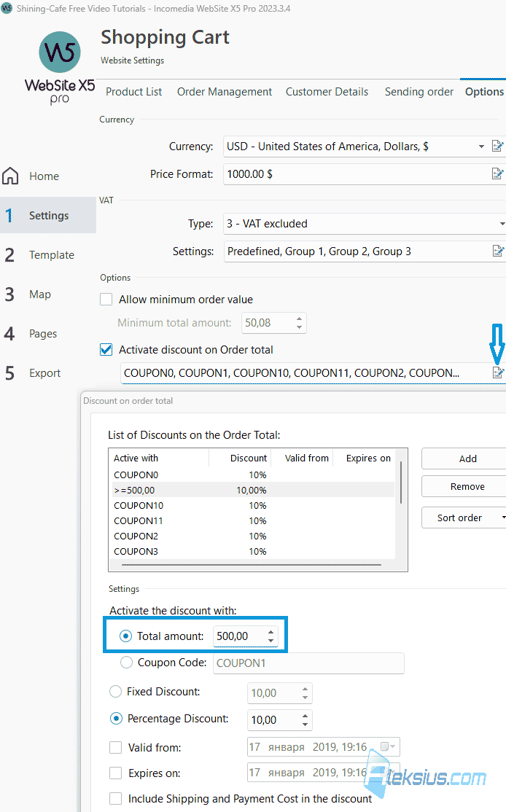The image size is (506, 812).
Task: Click the discount coupons list field
Action: point(305,373)
